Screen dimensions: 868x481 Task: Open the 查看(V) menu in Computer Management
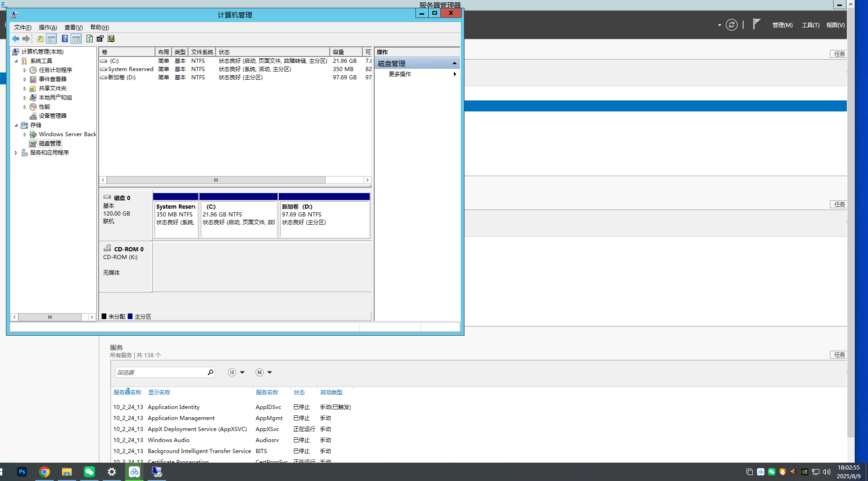coord(73,28)
